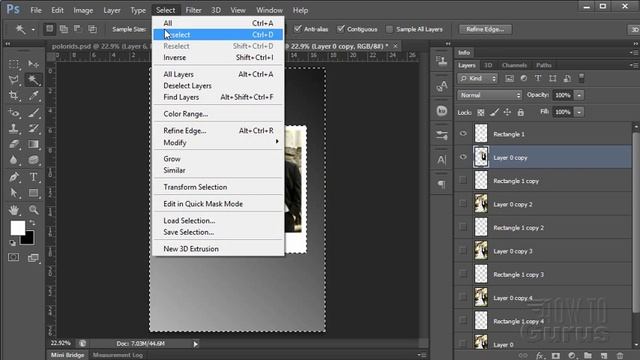The image size is (640, 360).
Task: Filter layers by type layers icon
Action: (538, 78)
